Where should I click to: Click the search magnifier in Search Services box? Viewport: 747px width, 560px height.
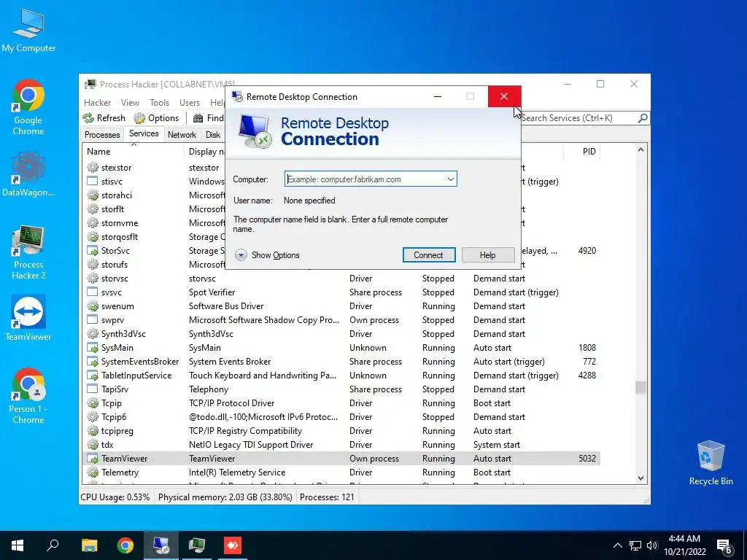[x=643, y=118]
